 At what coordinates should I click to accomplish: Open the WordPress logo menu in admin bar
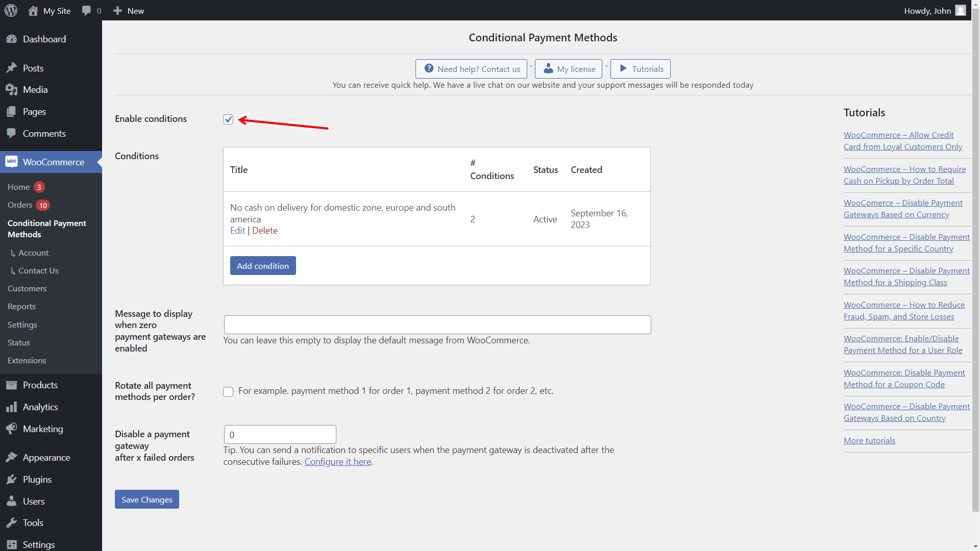[11, 10]
